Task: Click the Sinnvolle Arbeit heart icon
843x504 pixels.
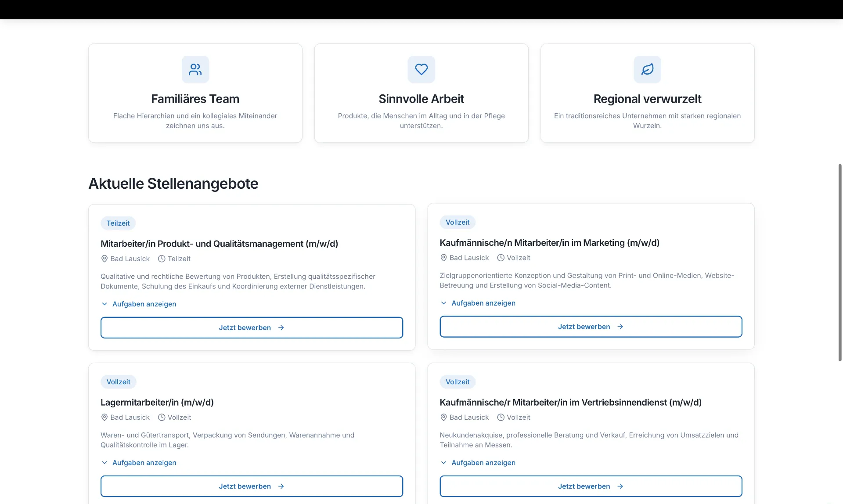Action: (421, 69)
